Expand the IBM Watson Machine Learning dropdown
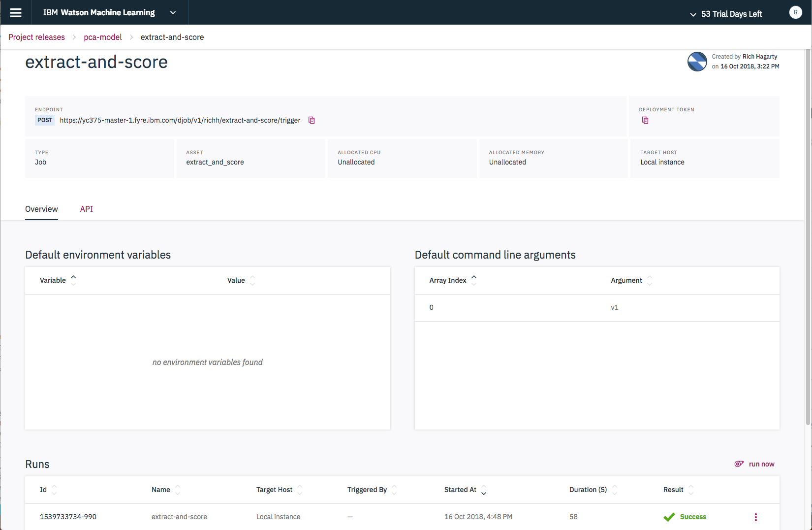 173,13
